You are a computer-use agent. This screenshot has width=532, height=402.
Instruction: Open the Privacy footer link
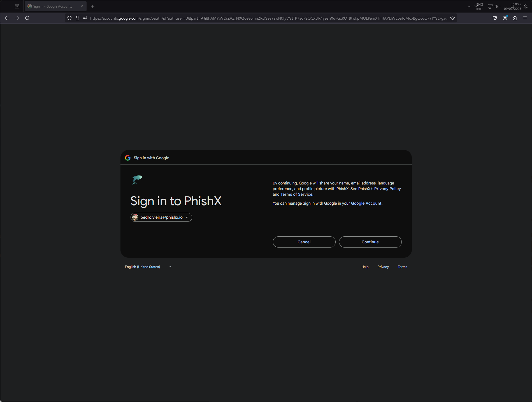click(x=383, y=267)
